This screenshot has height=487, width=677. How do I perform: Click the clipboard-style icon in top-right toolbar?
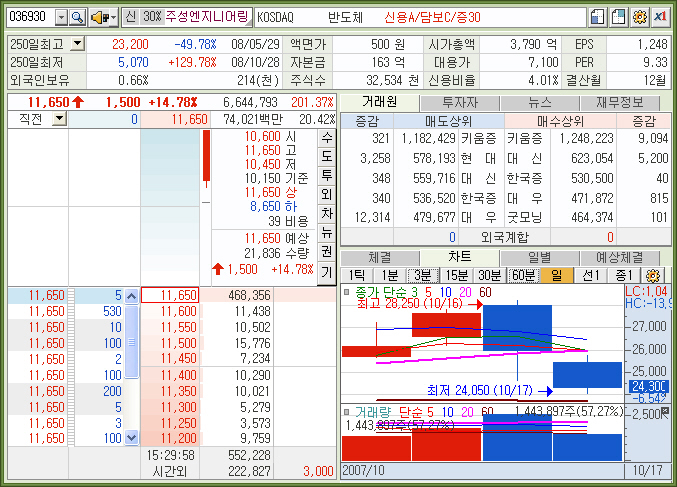(x=618, y=17)
